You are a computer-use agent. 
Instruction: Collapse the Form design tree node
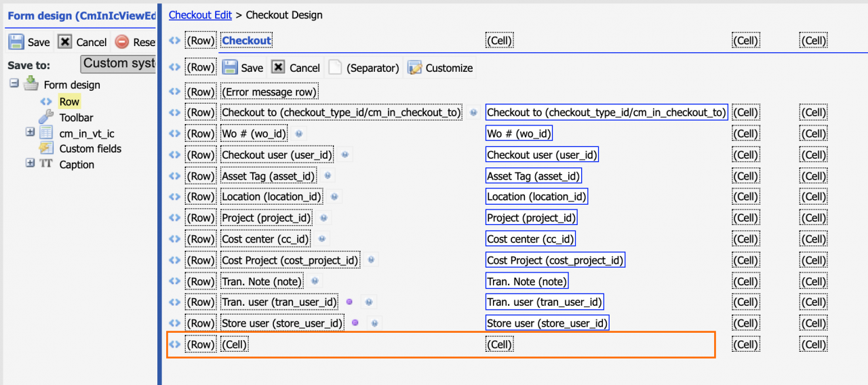[x=14, y=83]
